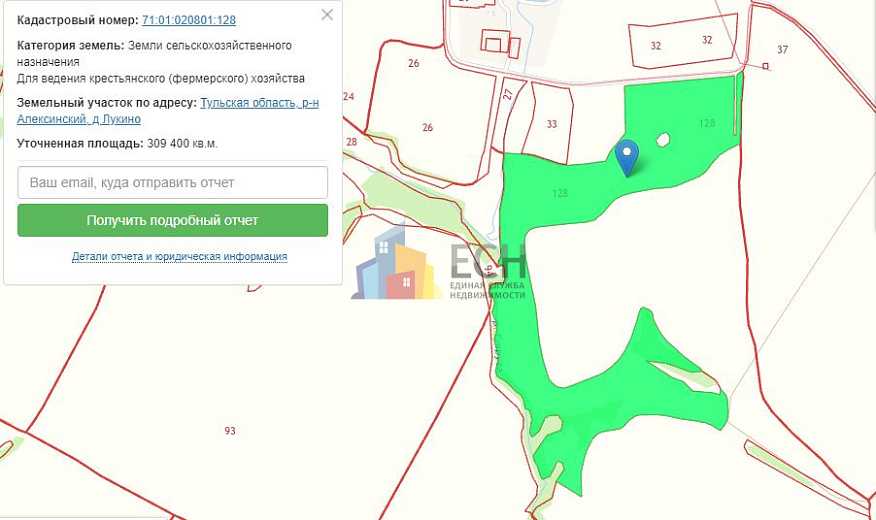Close the parcel information popup
The image size is (876, 520).
tap(327, 15)
